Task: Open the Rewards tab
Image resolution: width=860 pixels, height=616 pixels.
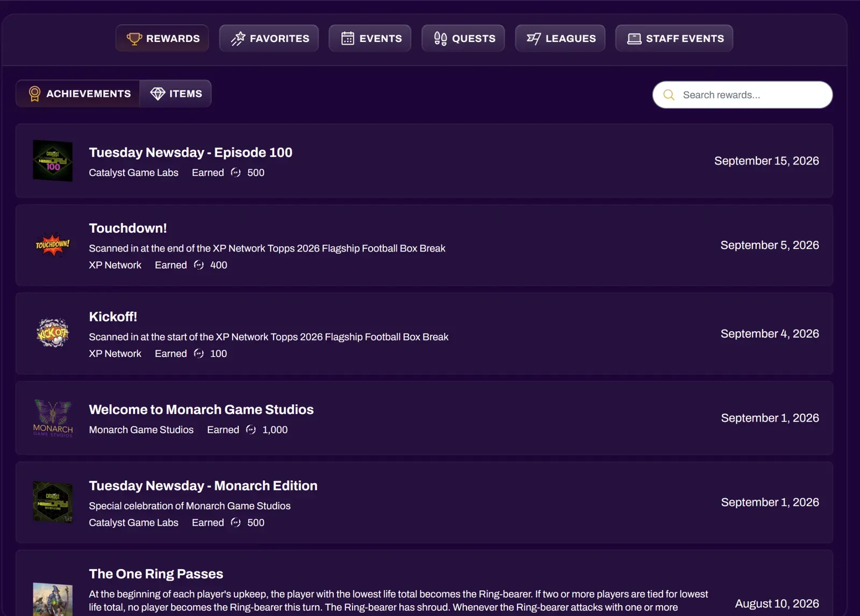Action: 162,38
